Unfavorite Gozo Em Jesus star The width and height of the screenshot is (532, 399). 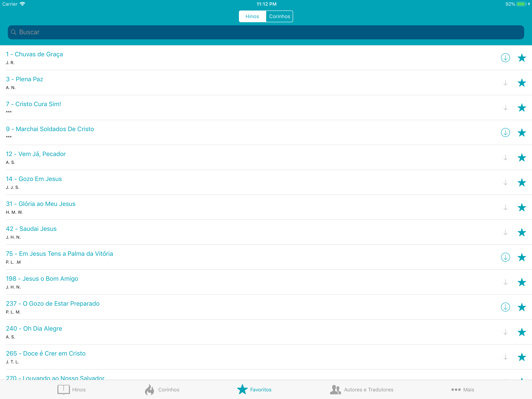pos(522,182)
